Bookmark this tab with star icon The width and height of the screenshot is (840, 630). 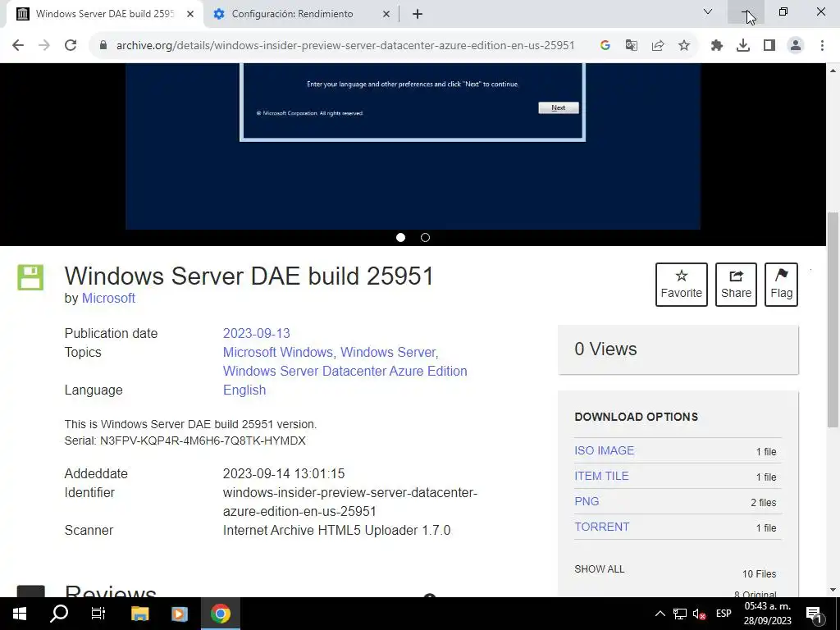coord(684,46)
